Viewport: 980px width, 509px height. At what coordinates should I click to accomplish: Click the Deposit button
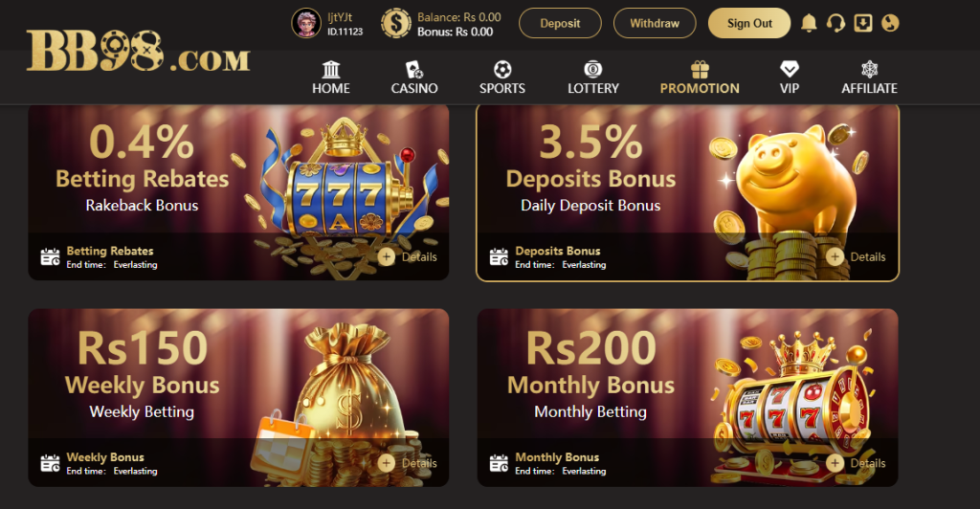tap(560, 23)
